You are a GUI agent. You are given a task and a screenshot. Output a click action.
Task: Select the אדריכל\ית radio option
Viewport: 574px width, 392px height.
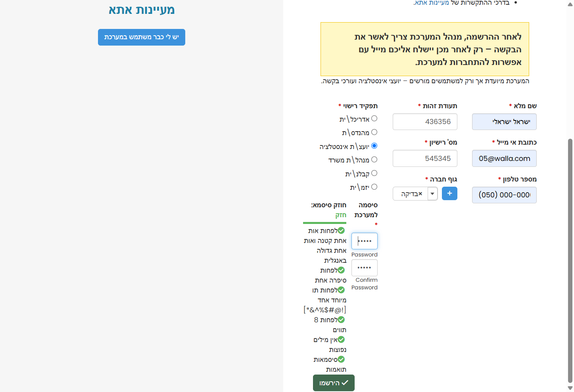coord(374,119)
